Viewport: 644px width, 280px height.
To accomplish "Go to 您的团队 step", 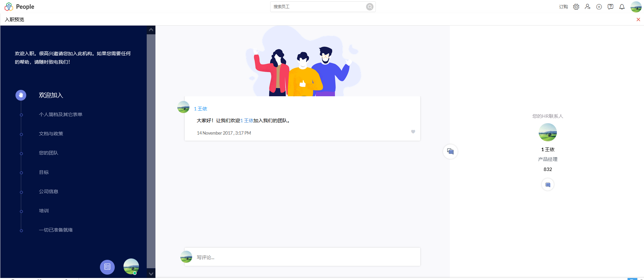I will [x=48, y=153].
